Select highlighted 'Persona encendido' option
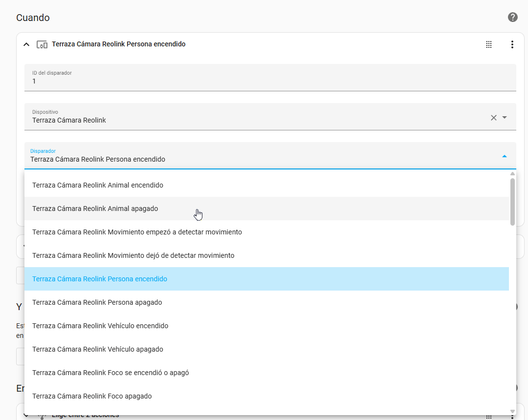The width and height of the screenshot is (528, 420). [x=267, y=279]
